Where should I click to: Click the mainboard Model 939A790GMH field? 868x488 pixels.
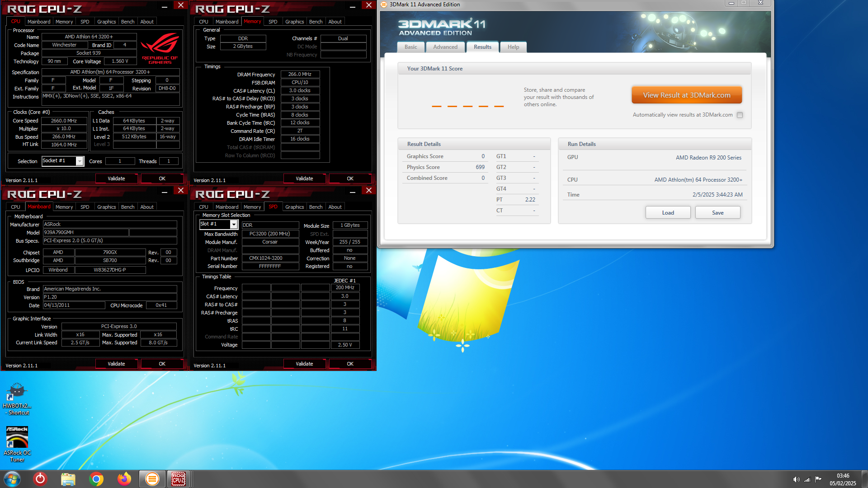(86, 232)
